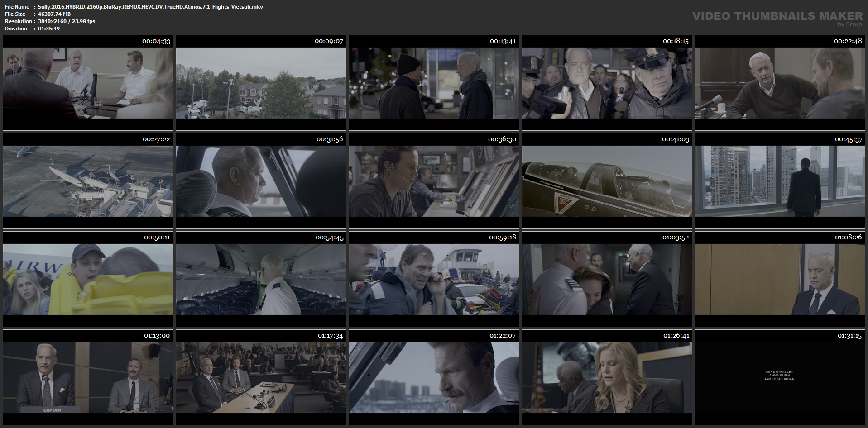Click the CAPTAIN nameplate in the 01:13:00 frame

[52, 410]
